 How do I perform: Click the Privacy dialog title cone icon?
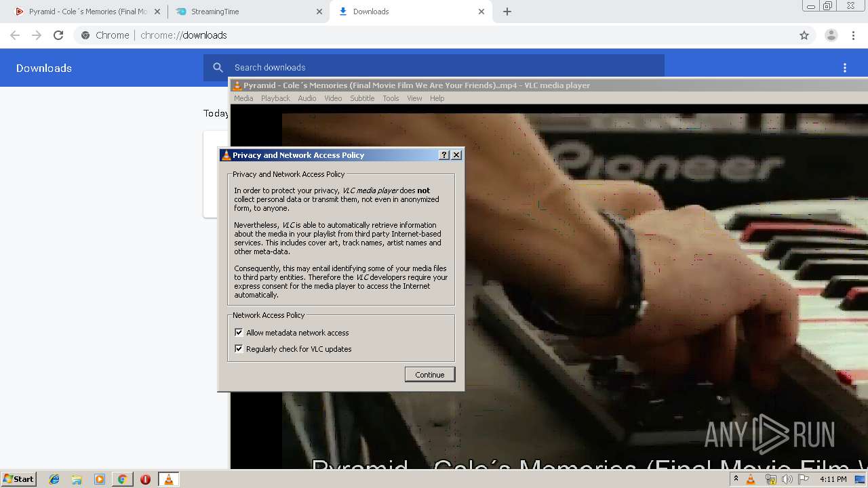click(x=226, y=155)
